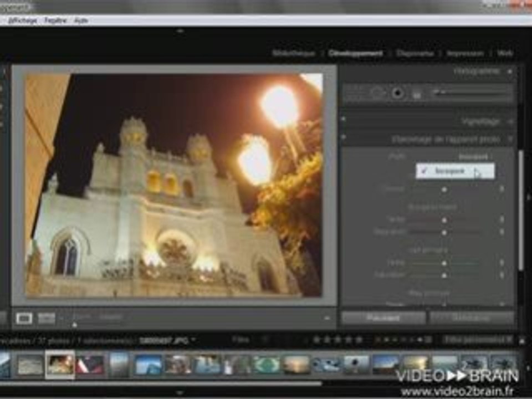Switch to the Impression module
This screenshot has width=532, height=399.
[x=465, y=53]
